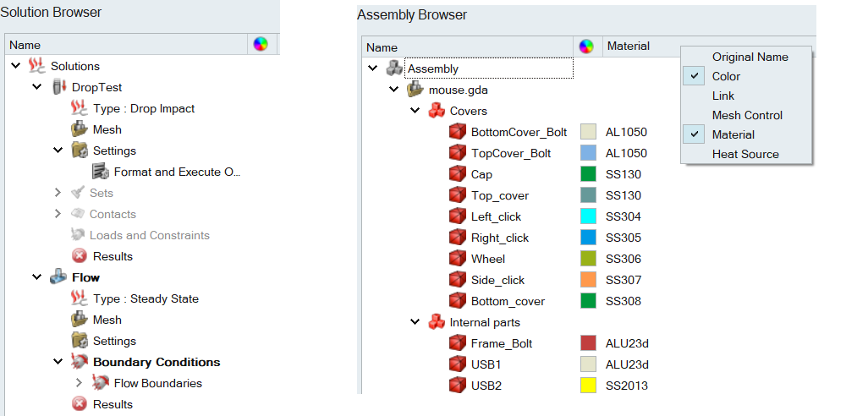Select Heat Source in the column menu
Image resolution: width=868 pixels, height=416 pixels.
[745, 154]
